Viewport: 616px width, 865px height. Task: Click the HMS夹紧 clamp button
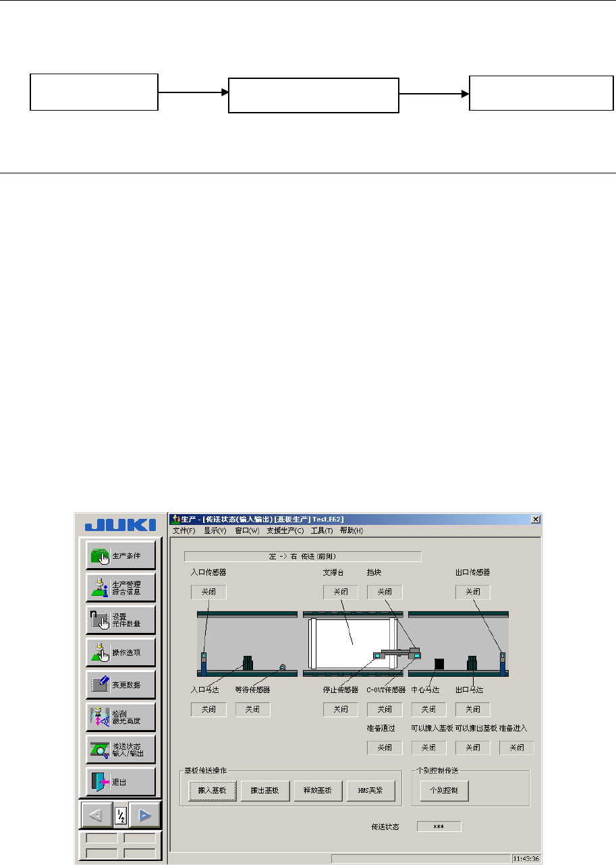click(x=370, y=790)
